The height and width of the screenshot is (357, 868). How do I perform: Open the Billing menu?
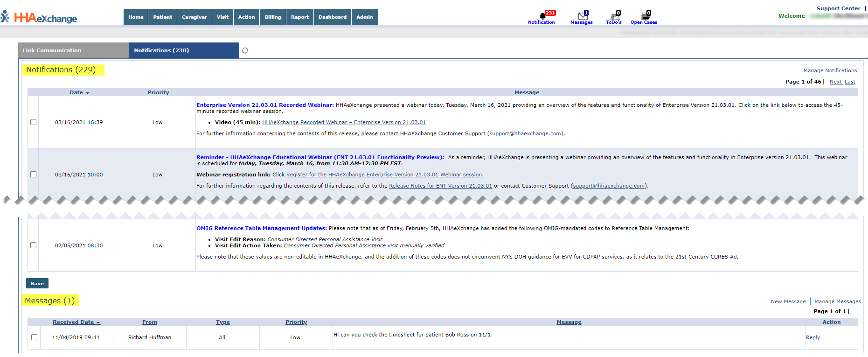click(x=272, y=17)
